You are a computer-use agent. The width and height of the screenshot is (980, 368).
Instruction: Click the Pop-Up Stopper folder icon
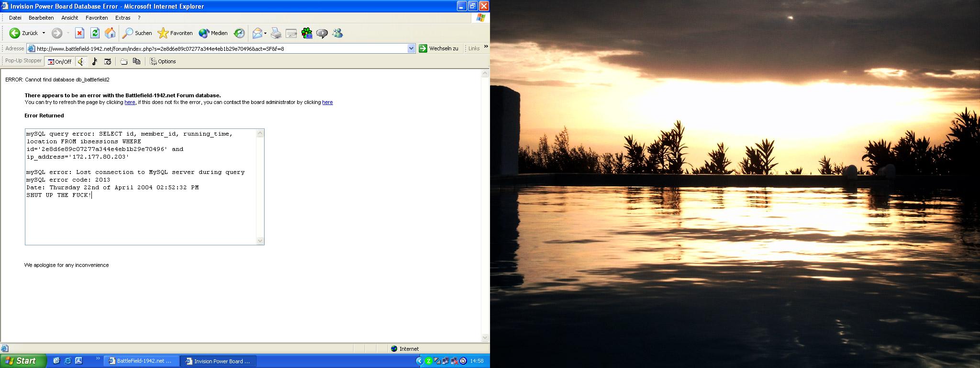click(x=124, y=61)
